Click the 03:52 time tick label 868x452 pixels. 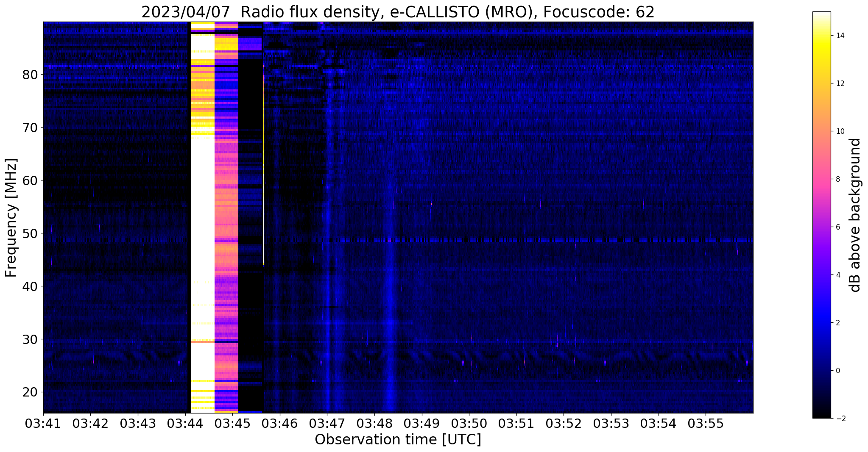(564, 424)
